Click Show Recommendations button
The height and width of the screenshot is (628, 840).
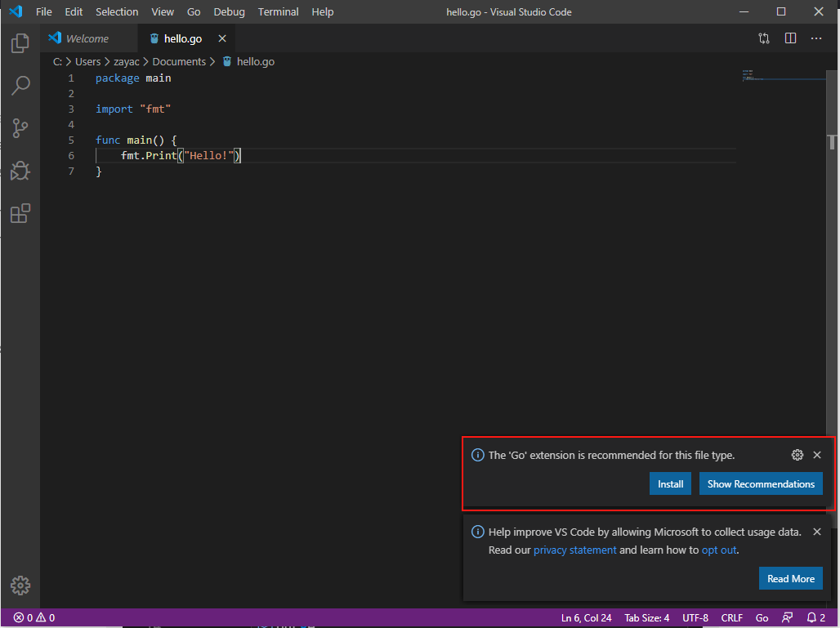point(761,484)
